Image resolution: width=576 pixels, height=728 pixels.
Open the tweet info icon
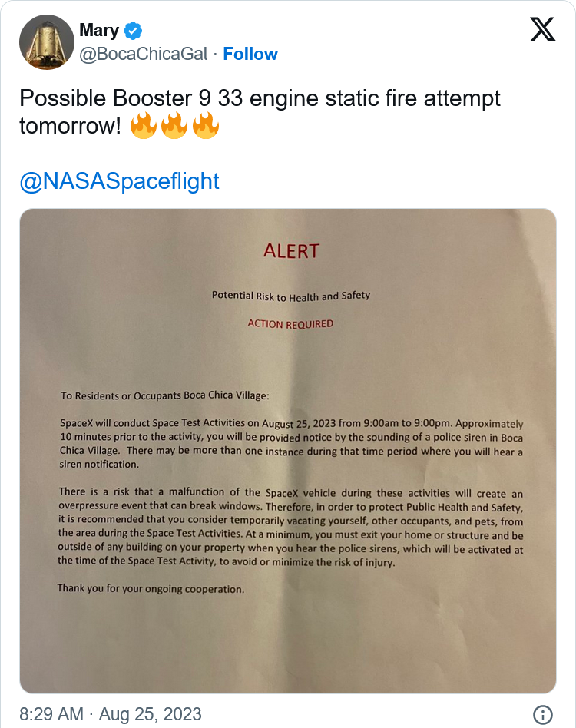click(x=543, y=713)
